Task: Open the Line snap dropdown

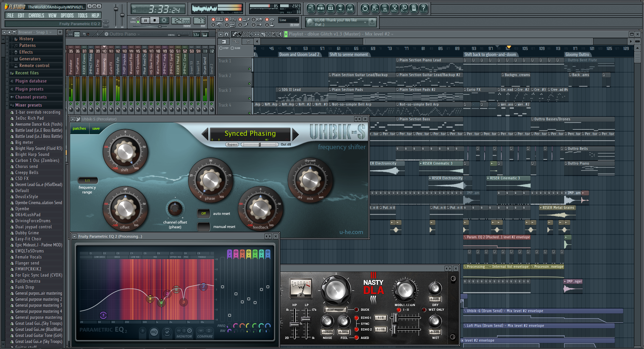Action: pos(288,20)
